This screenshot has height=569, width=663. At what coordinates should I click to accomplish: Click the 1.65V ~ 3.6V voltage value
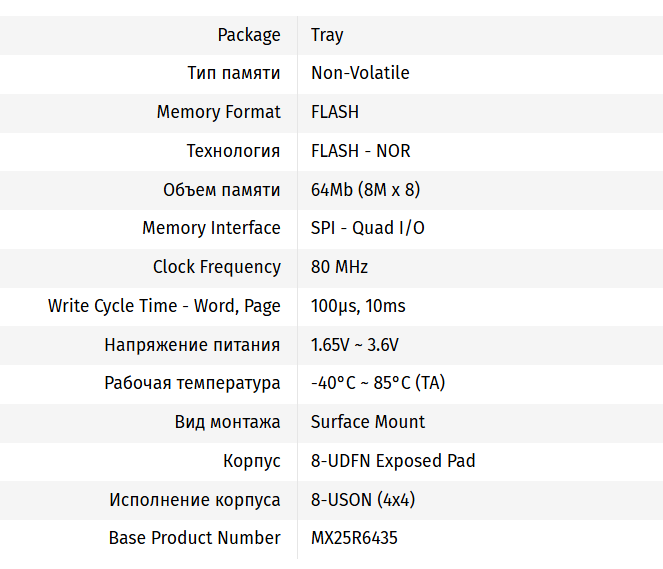(355, 345)
